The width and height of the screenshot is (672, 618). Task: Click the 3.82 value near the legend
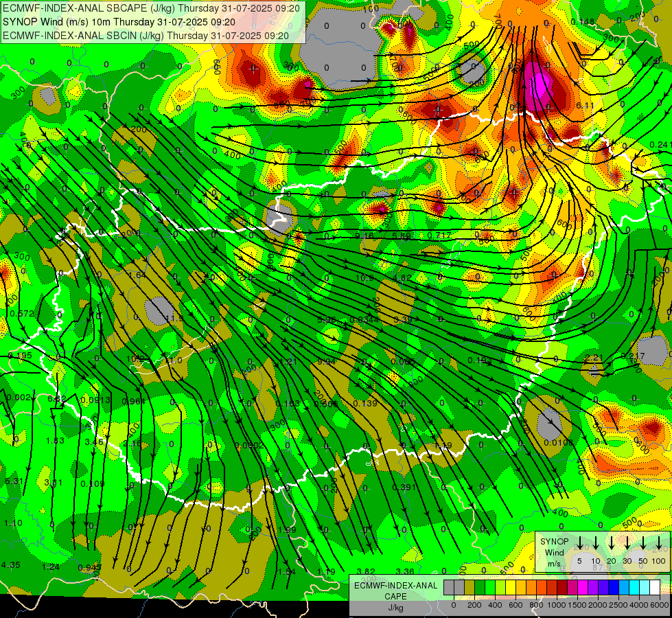(x=366, y=571)
